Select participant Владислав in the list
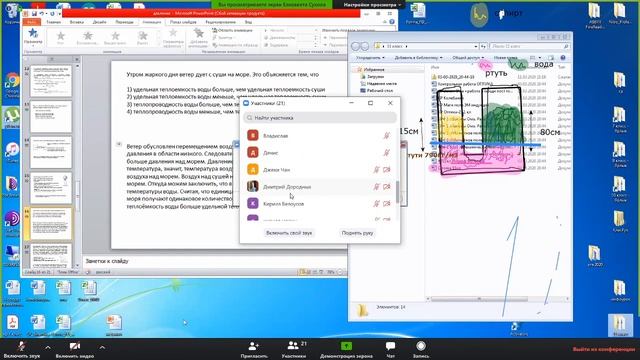This screenshot has width=640, height=360. click(320, 136)
